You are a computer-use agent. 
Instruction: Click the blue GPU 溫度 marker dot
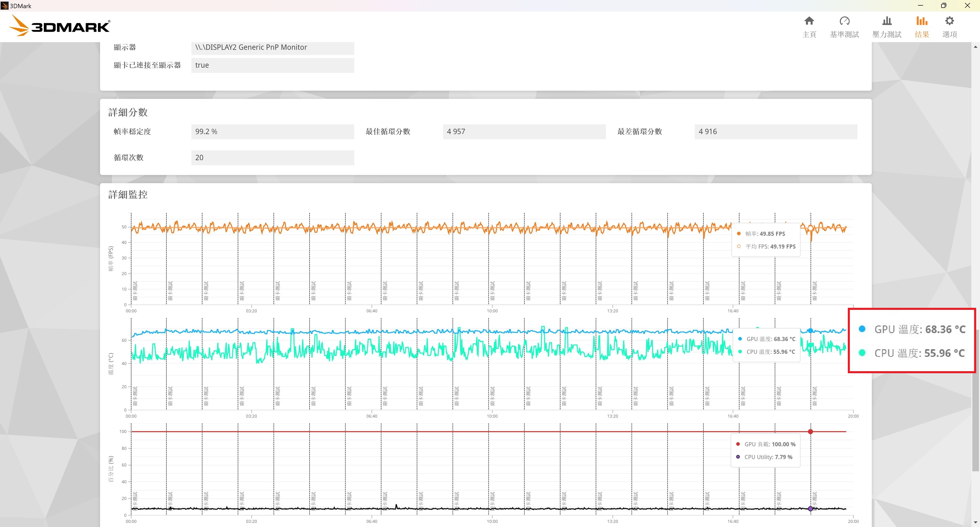[810, 331]
